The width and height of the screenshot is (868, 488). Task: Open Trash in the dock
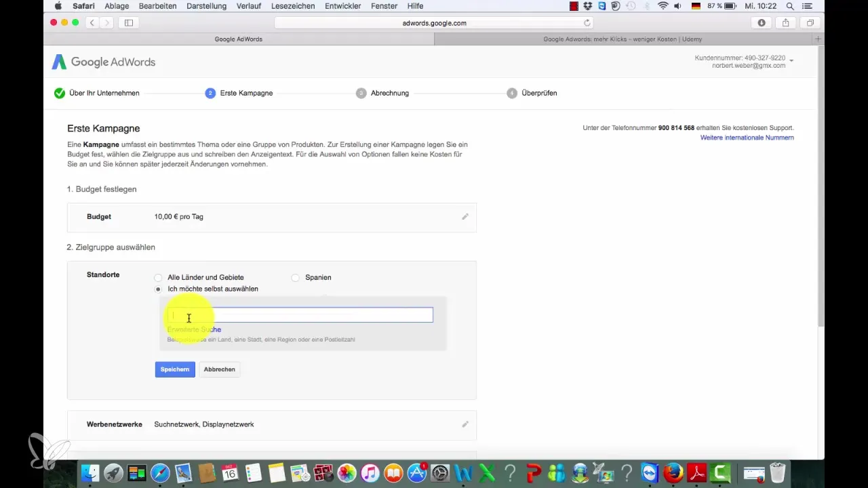pyautogui.click(x=778, y=472)
